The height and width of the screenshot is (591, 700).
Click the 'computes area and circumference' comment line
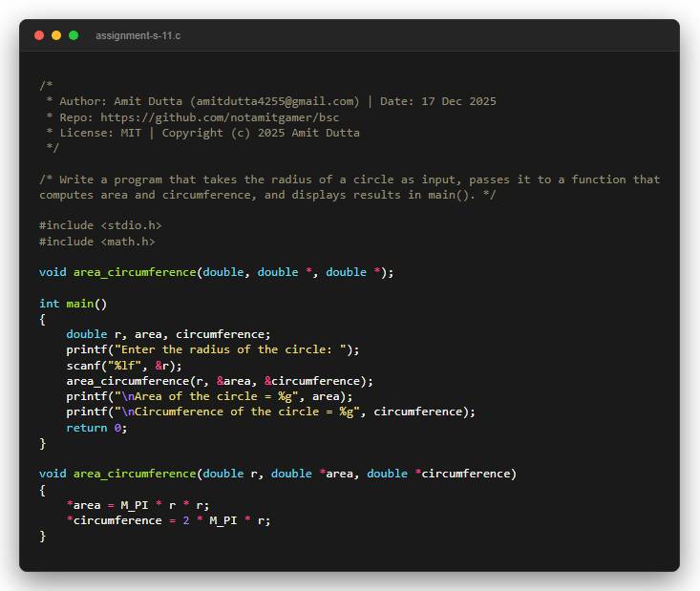pos(267,195)
